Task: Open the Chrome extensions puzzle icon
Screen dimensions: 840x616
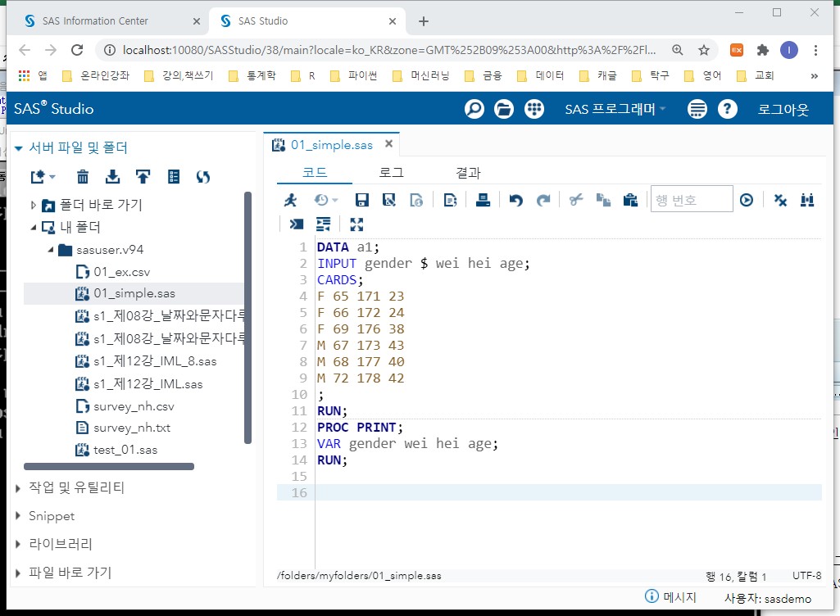Action: click(762, 50)
